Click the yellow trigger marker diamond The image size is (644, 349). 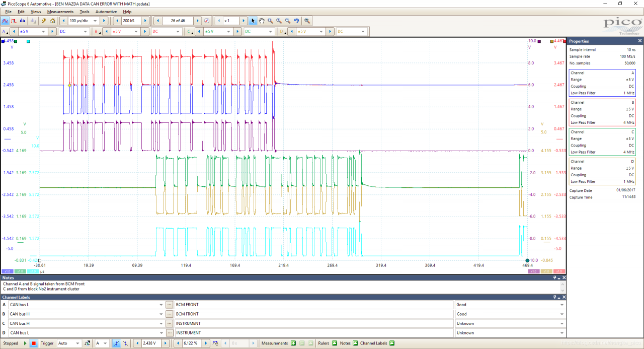tap(69, 85)
